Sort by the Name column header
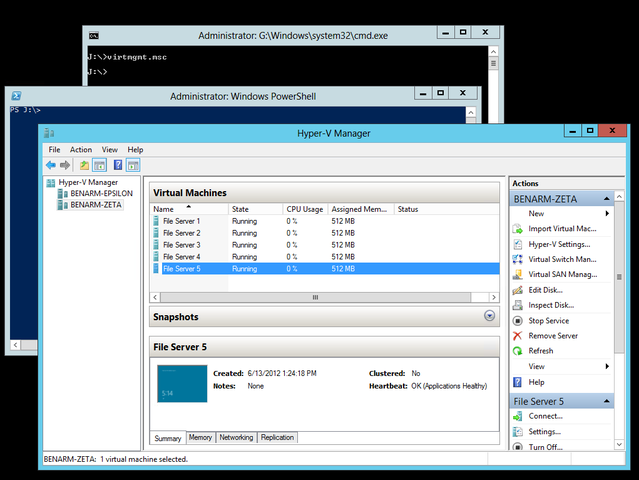The height and width of the screenshot is (480, 639). click(x=189, y=209)
